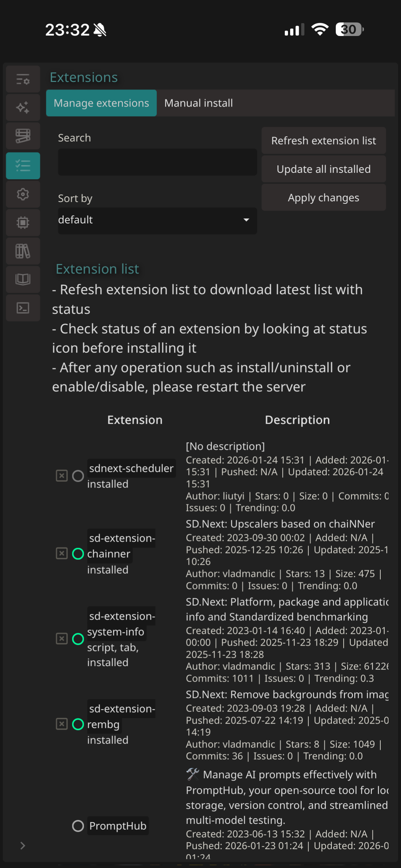Select the highlighted checklist extensions icon

point(23,166)
